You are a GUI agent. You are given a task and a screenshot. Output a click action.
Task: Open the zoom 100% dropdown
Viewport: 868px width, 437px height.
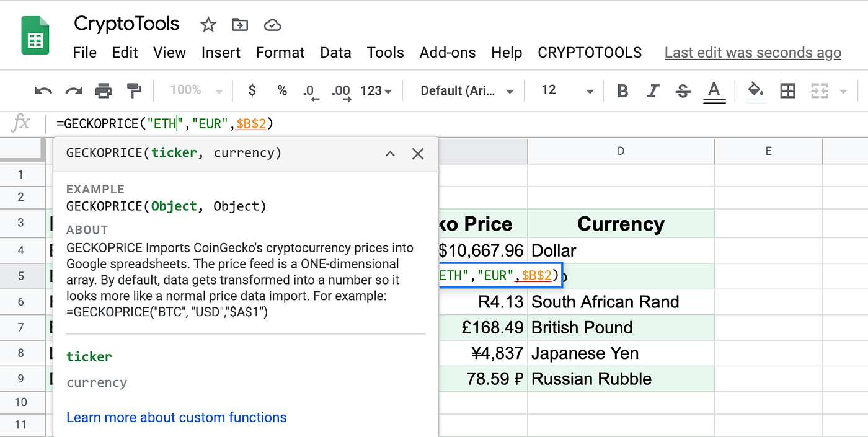tap(196, 90)
